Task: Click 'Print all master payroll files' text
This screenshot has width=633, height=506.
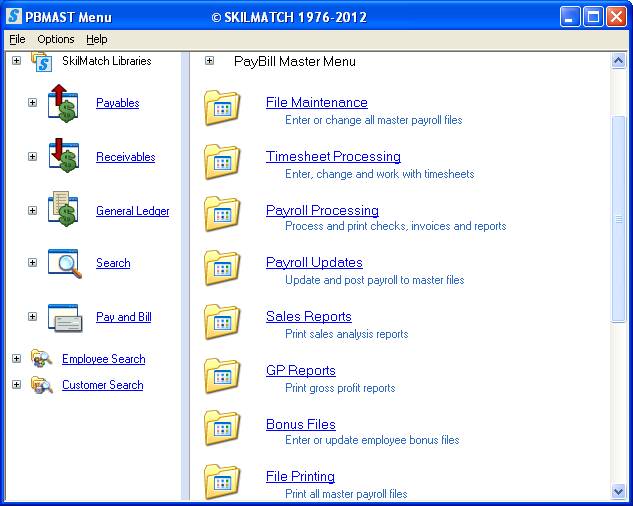Action: [346, 493]
